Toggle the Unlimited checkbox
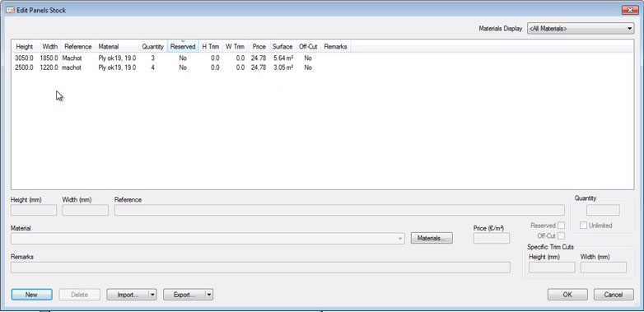The height and width of the screenshot is (312, 644). pos(583,226)
